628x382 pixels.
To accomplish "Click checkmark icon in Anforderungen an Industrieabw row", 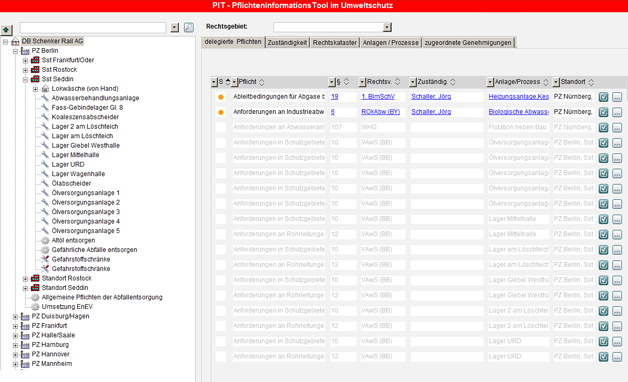I will coord(604,112).
